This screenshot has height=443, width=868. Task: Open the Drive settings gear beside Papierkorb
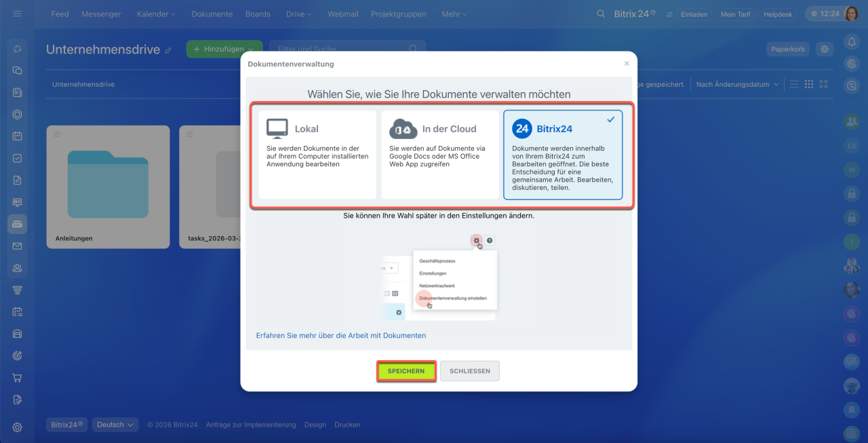click(825, 49)
